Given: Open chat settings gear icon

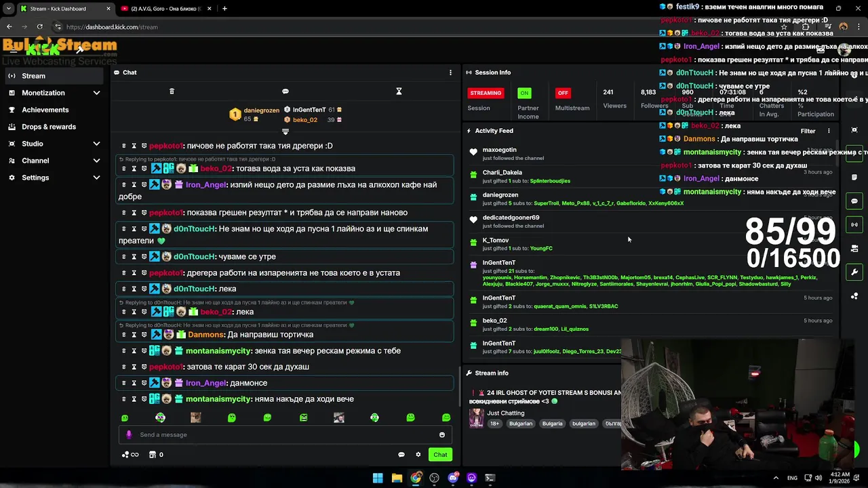Looking at the screenshot, I should pyautogui.click(x=418, y=455).
